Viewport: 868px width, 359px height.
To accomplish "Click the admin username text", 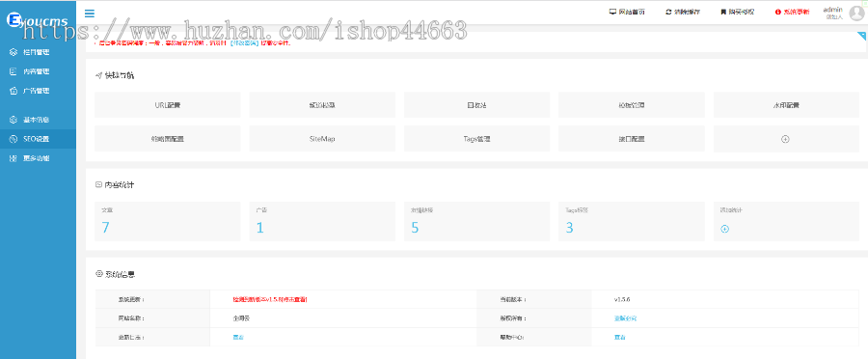I will click(x=832, y=10).
